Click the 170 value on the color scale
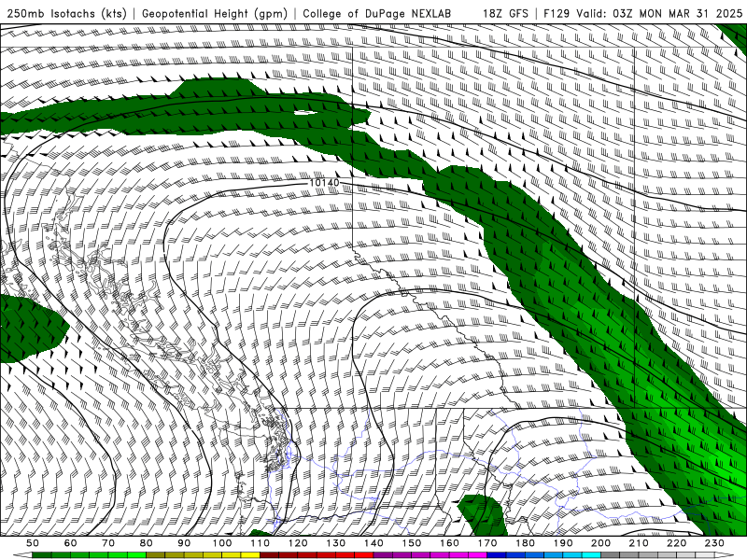 487,543
